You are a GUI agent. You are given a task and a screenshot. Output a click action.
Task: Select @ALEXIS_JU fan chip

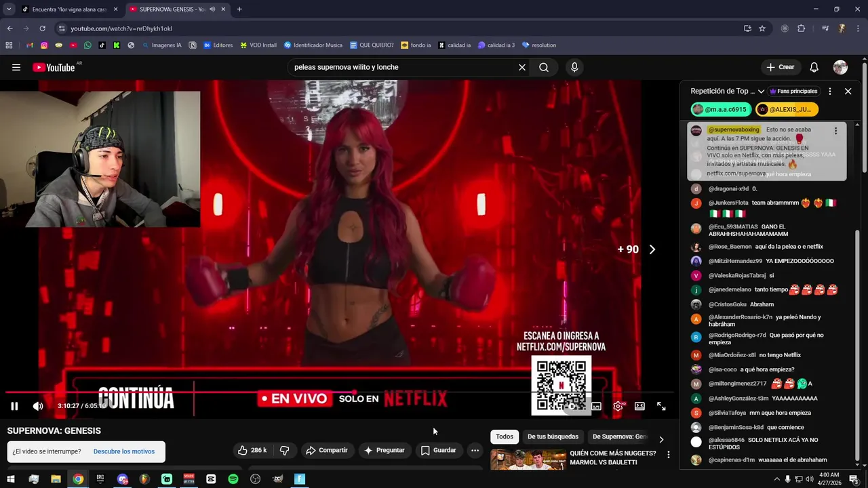tap(787, 109)
